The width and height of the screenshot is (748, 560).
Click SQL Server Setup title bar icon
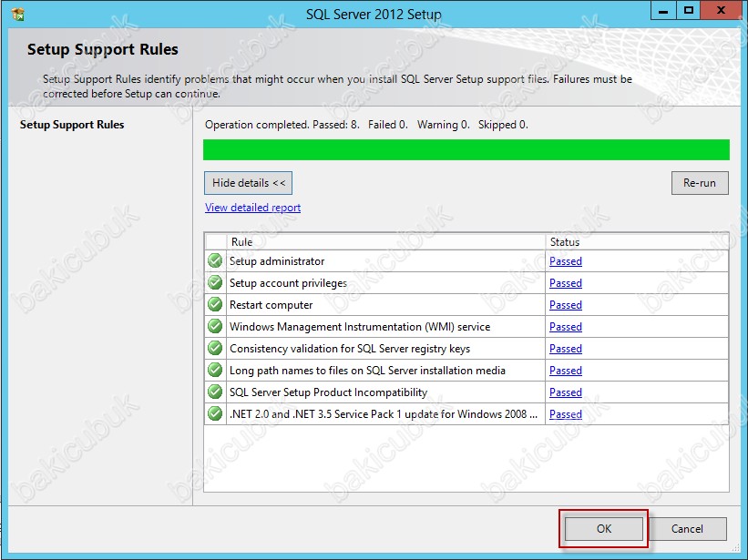17,14
